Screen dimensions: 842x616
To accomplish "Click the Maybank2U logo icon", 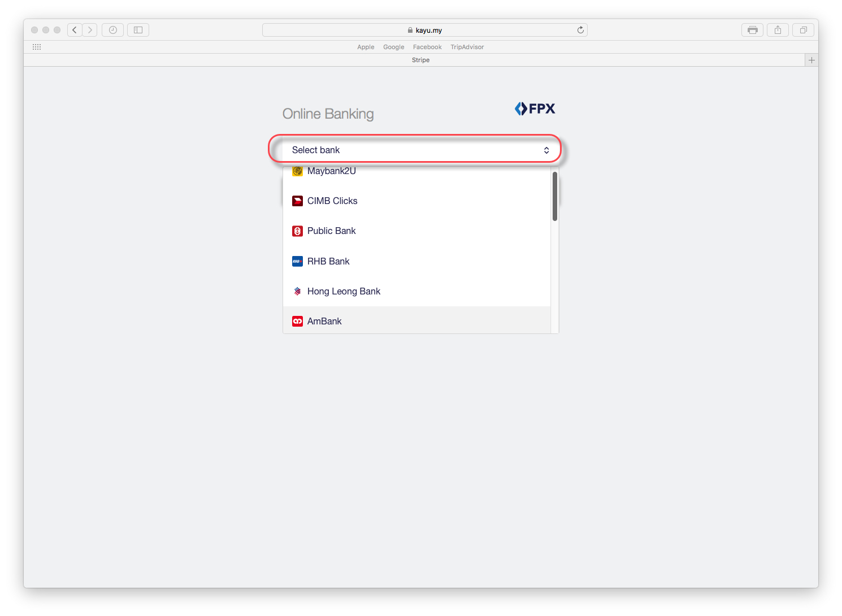I will (297, 171).
